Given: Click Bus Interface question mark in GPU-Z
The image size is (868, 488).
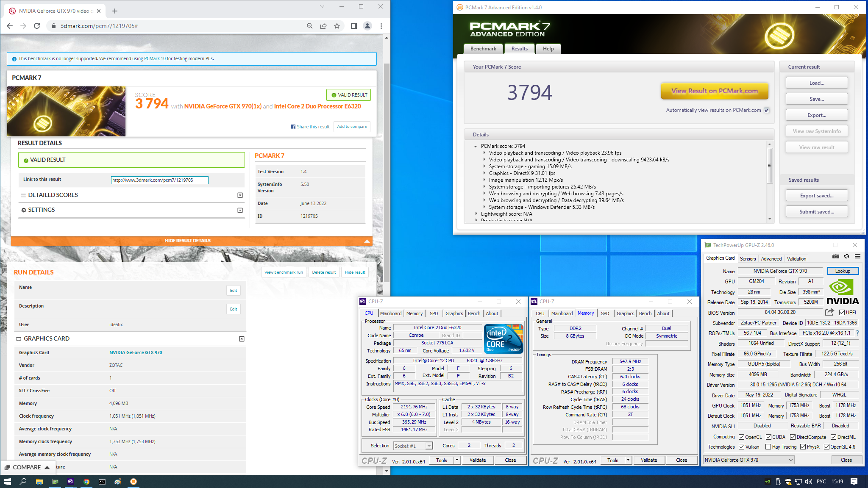Looking at the screenshot, I should pos(857,333).
